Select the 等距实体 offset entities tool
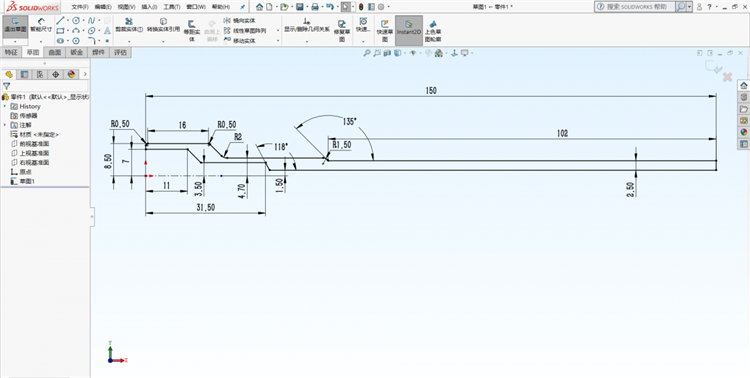The image size is (750, 378). tap(191, 31)
